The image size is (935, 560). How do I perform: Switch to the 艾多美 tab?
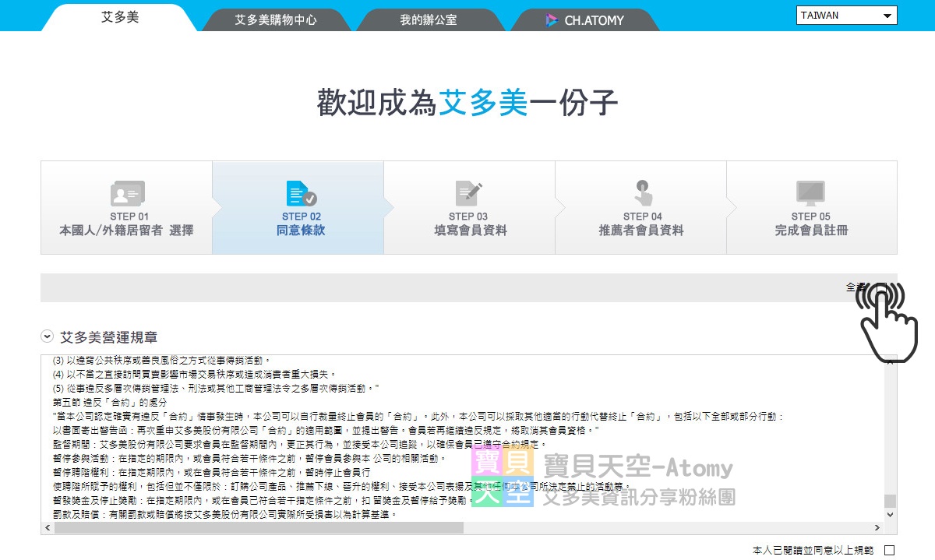(120, 17)
